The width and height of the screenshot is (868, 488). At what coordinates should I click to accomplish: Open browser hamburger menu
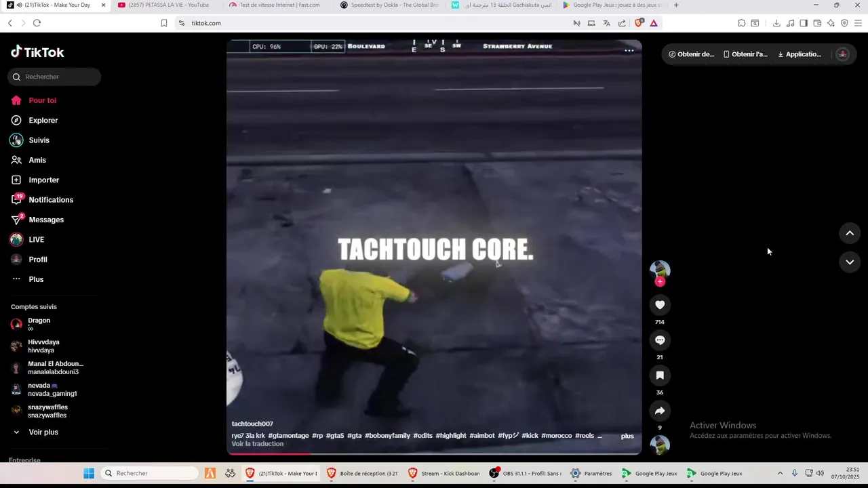click(859, 23)
